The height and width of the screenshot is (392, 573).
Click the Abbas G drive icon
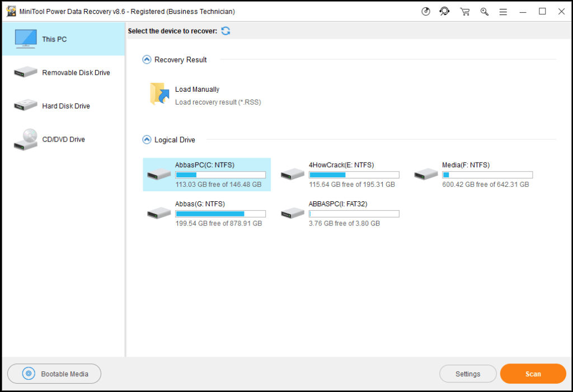click(x=159, y=213)
